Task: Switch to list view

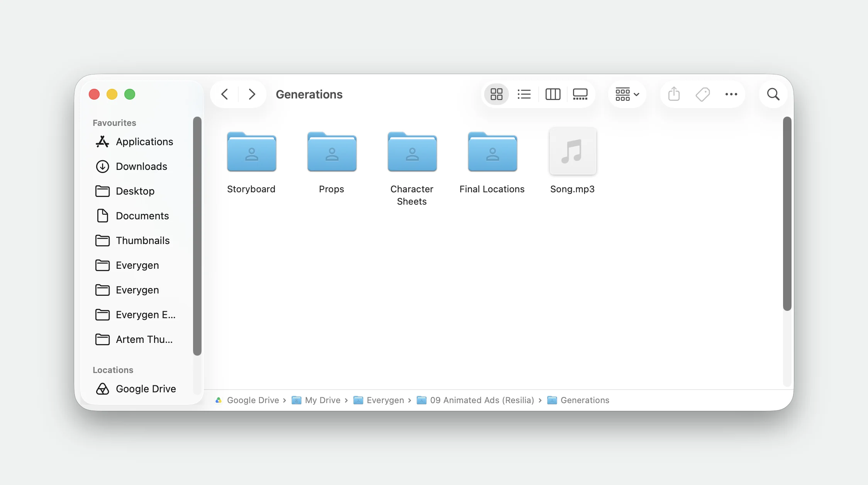Action: (524, 94)
